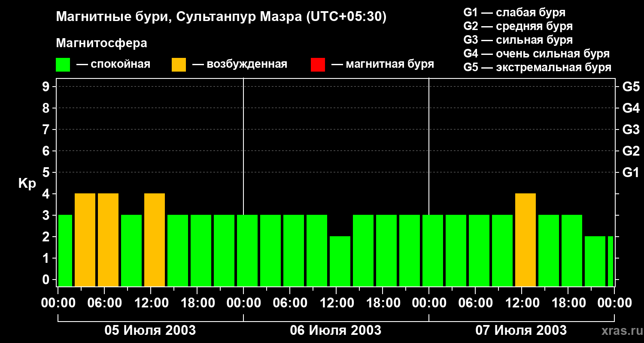The width and height of the screenshot is (644, 343).
Task: Select the orange bar above 12:00 on 05 Июля
Action: (x=155, y=240)
